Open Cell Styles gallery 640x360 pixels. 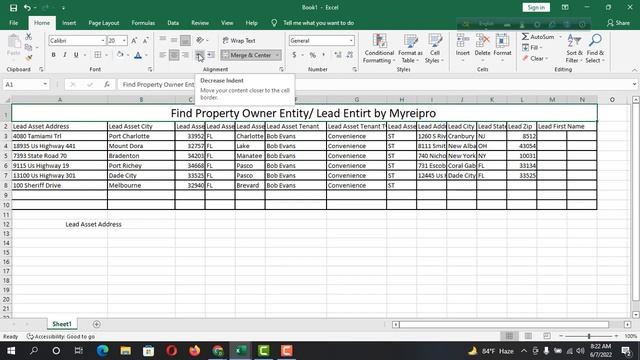click(434, 49)
